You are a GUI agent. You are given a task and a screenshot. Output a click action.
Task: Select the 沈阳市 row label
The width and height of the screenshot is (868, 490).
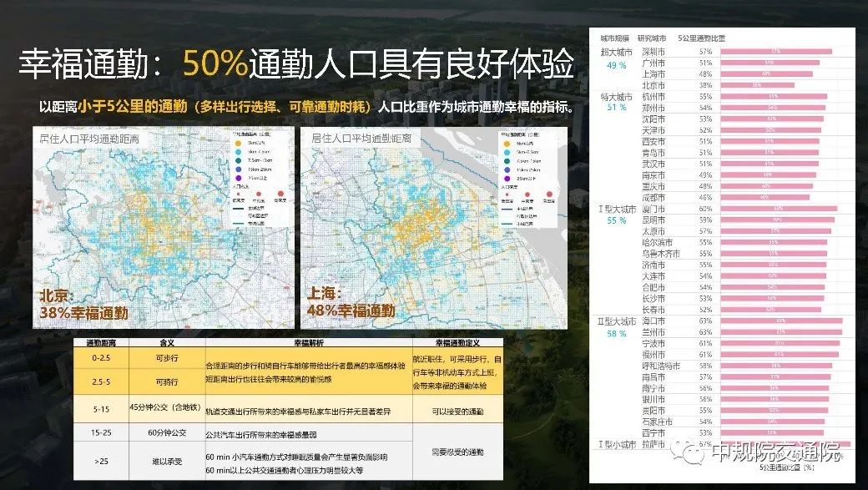pyautogui.click(x=654, y=119)
